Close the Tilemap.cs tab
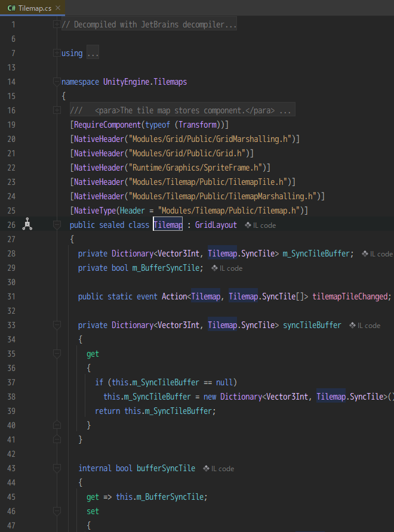This screenshot has height=532, width=394. [58, 8]
